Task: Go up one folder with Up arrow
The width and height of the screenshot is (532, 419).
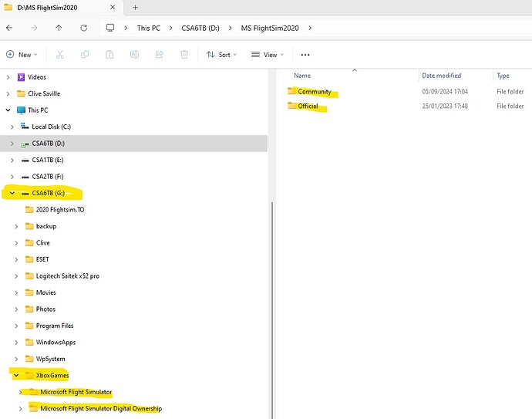Action: (59, 28)
